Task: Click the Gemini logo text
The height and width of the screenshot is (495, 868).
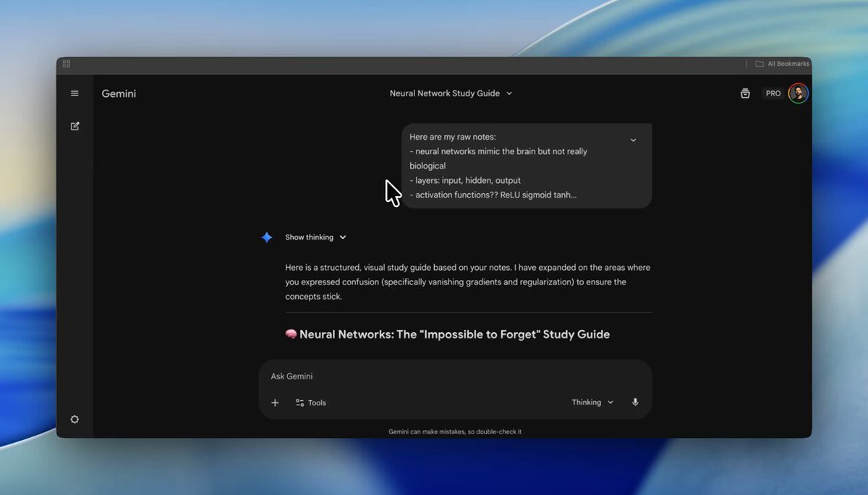Action: [x=119, y=93]
